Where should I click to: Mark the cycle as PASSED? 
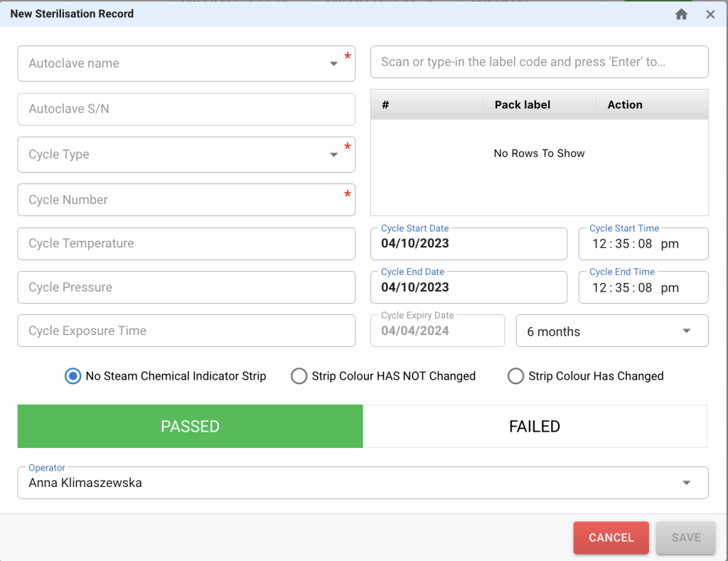pos(190,426)
